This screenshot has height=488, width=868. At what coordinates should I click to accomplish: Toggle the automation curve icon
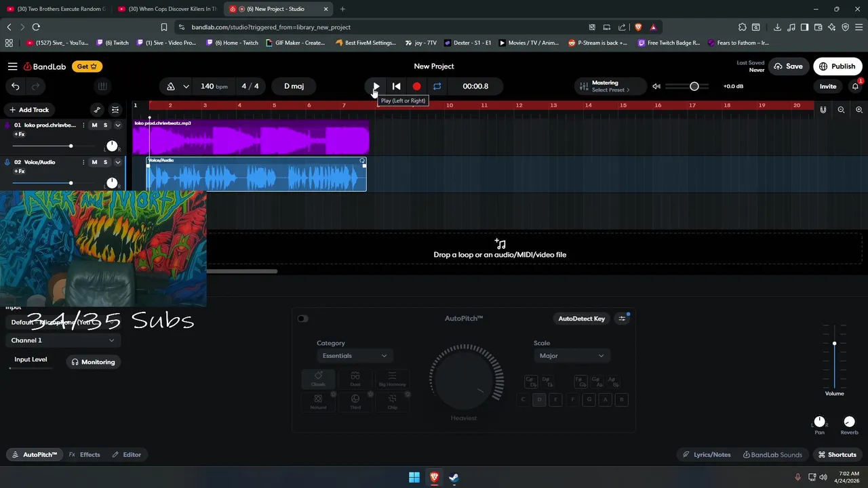tap(97, 110)
